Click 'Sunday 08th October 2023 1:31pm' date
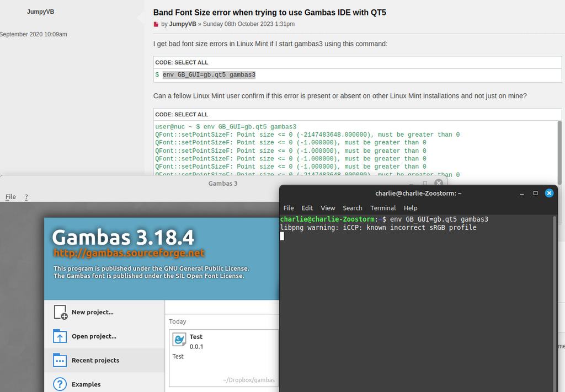Screen dimensions: 565x392 tap(249, 24)
